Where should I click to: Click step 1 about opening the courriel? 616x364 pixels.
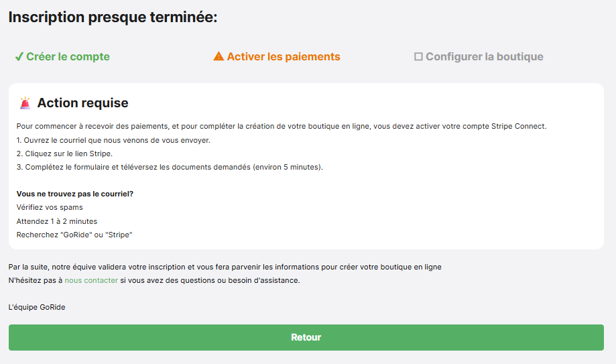tap(113, 140)
